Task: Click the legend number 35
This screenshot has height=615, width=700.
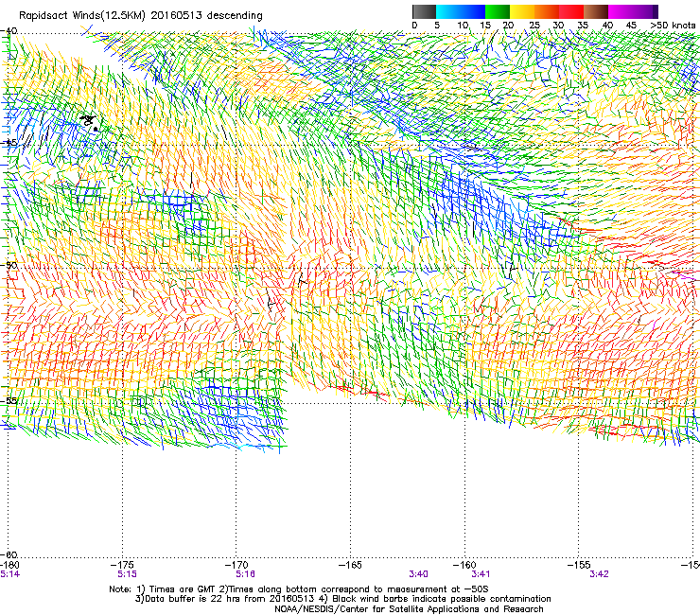Action: [583, 26]
